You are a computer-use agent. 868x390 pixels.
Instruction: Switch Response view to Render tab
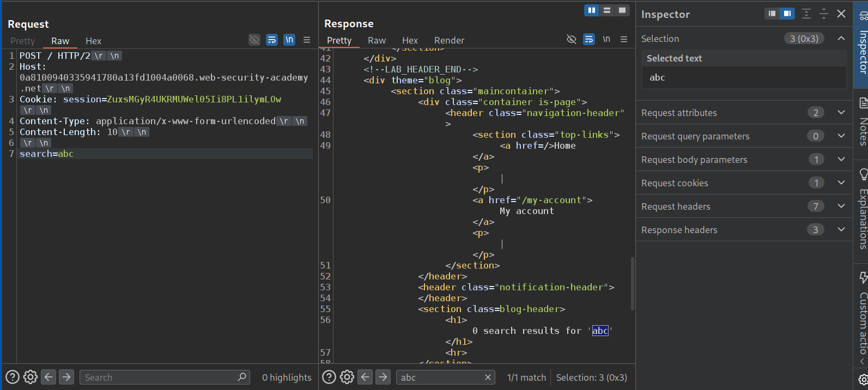pyautogui.click(x=449, y=40)
